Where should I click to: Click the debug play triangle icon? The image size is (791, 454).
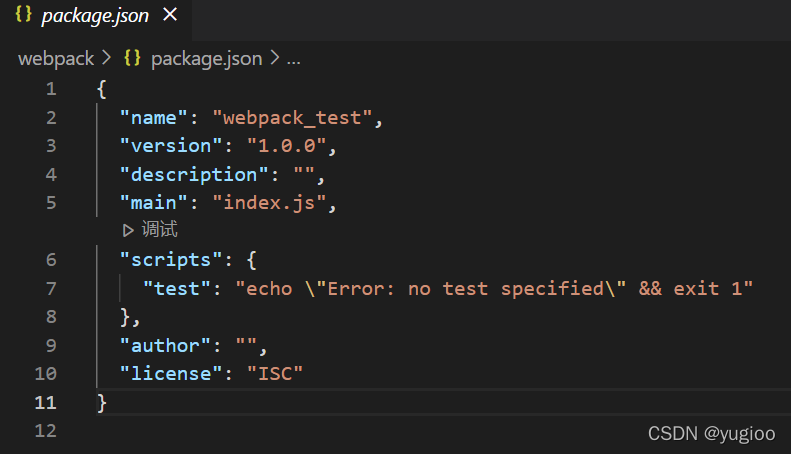click(x=128, y=231)
